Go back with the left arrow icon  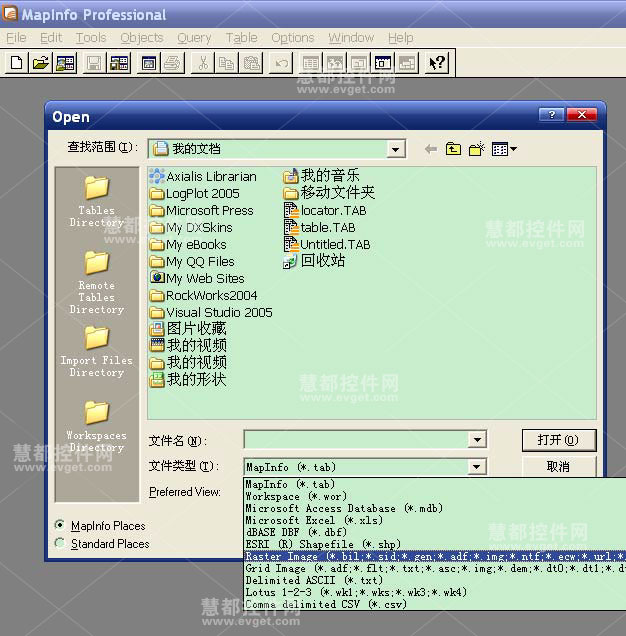(430, 149)
